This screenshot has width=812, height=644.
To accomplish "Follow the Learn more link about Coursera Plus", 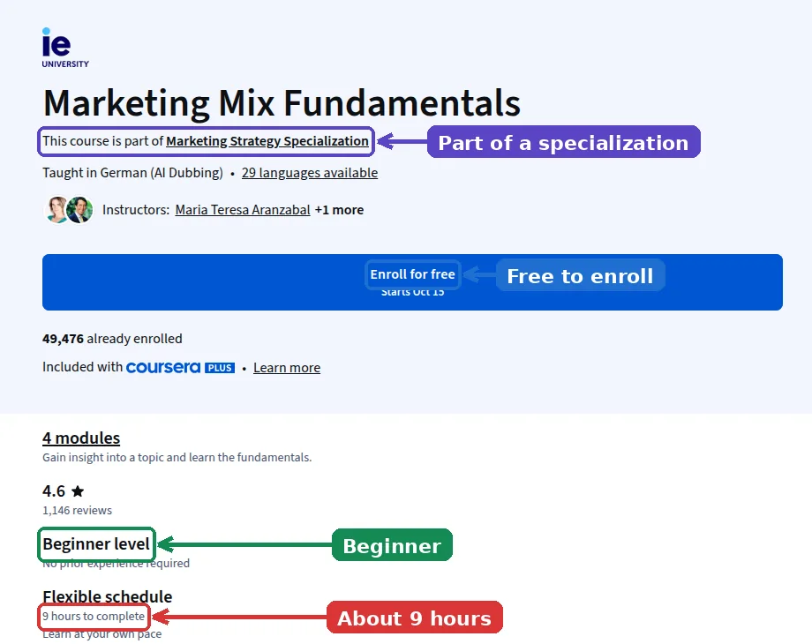I will click(287, 368).
